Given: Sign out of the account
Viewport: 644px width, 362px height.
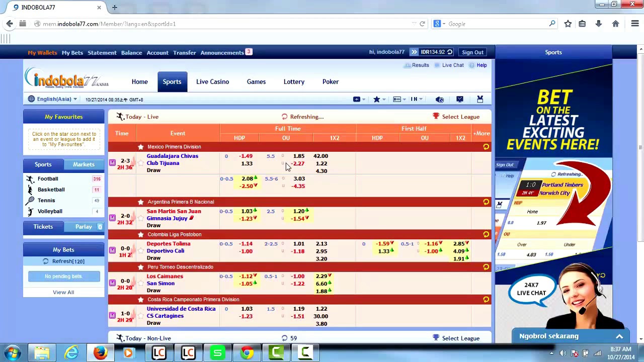Looking at the screenshot, I should pyautogui.click(x=472, y=52).
